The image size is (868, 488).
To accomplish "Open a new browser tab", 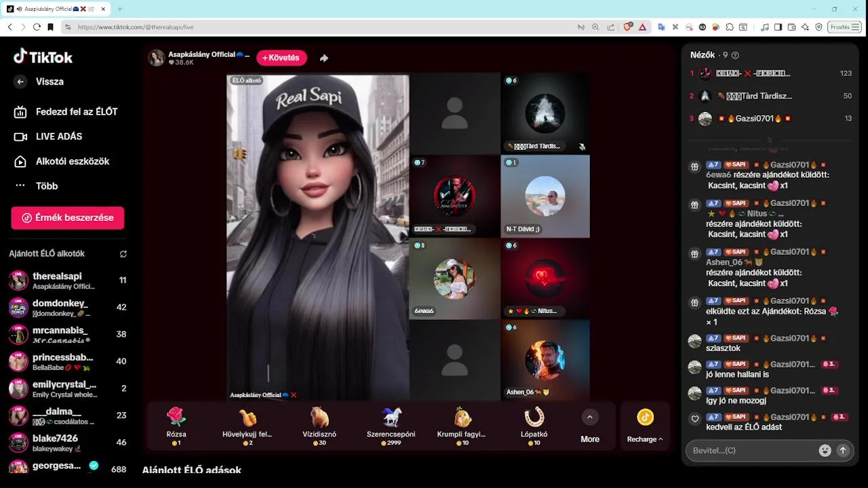I will 119,9.
